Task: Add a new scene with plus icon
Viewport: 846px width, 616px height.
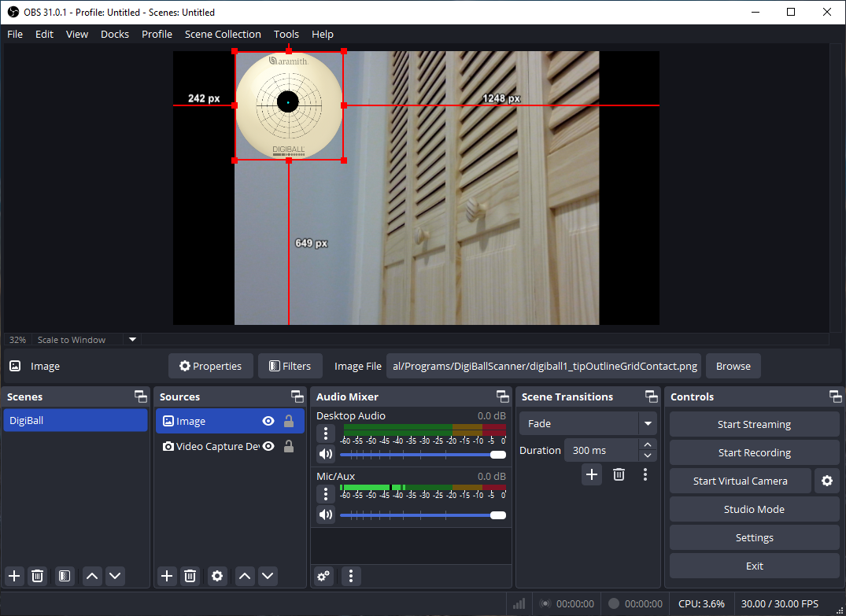Action: [14, 576]
